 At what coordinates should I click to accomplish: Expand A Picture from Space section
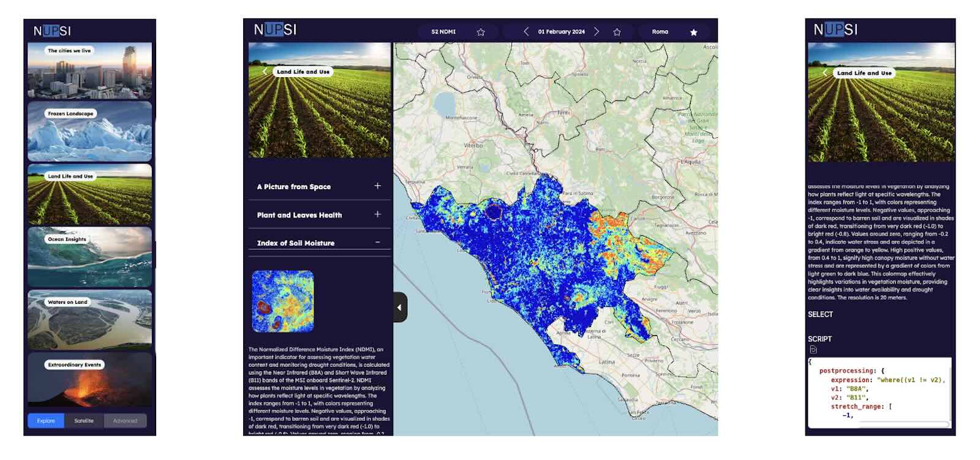[x=377, y=186]
